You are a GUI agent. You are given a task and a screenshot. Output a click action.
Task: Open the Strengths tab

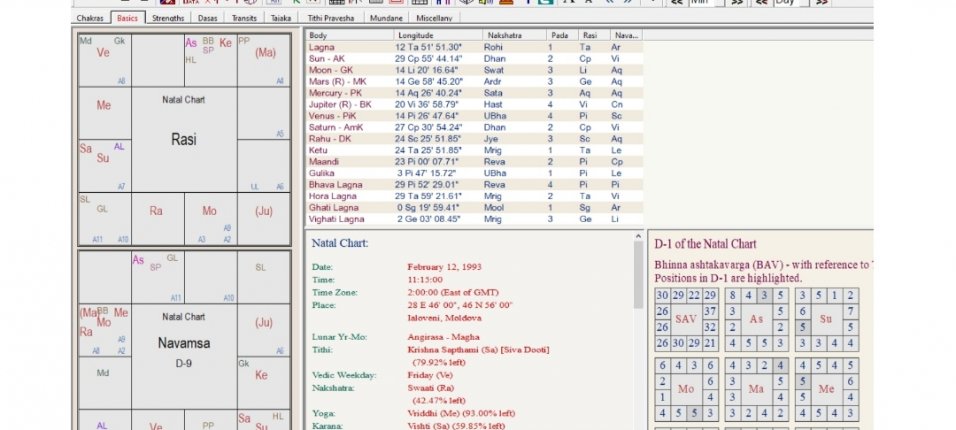pos(168,18)
